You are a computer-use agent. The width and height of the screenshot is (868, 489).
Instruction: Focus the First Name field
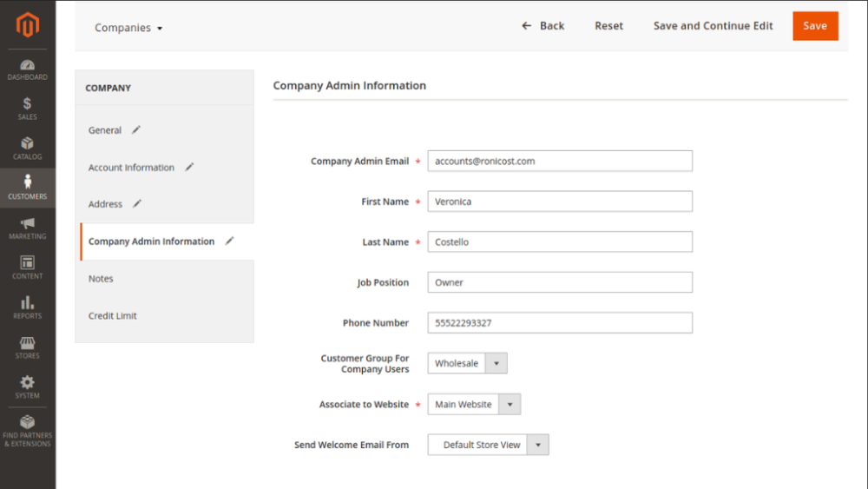coord(560,202)
